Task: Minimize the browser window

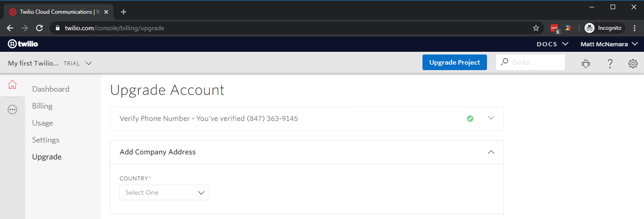Action: click(x=592, y=7)
